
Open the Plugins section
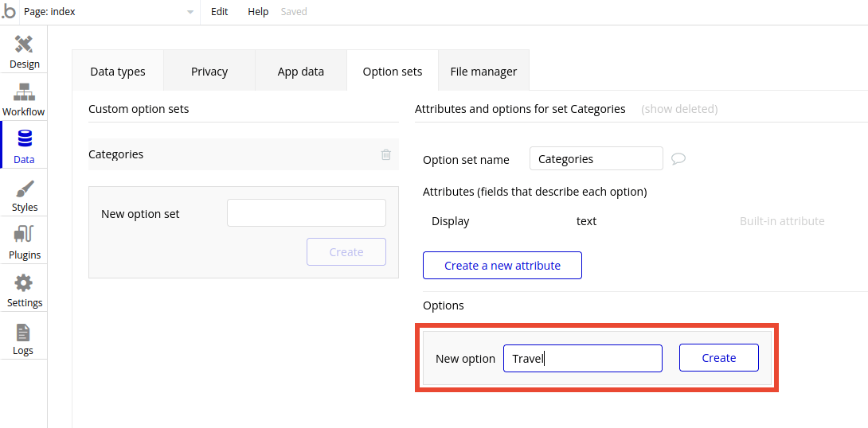(25, 243)
